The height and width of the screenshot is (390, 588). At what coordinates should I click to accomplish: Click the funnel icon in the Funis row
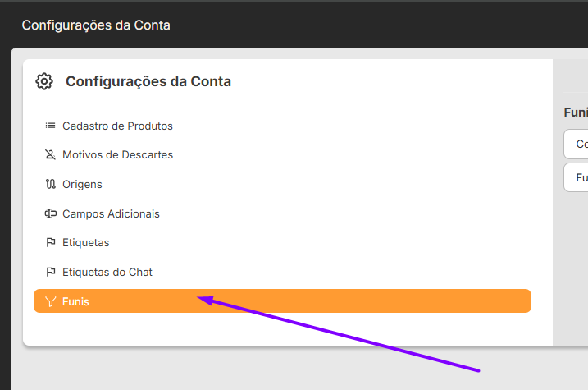point(50,301)
